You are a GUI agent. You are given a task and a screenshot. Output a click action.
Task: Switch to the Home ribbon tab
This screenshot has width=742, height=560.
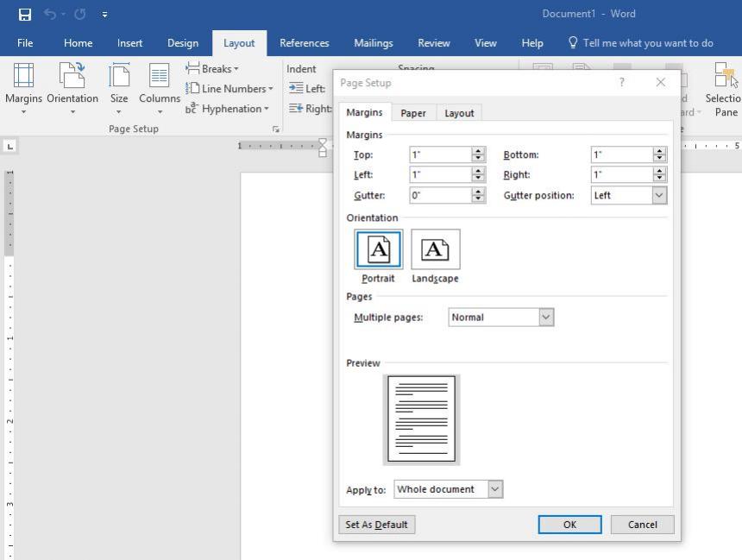point(78,43)
